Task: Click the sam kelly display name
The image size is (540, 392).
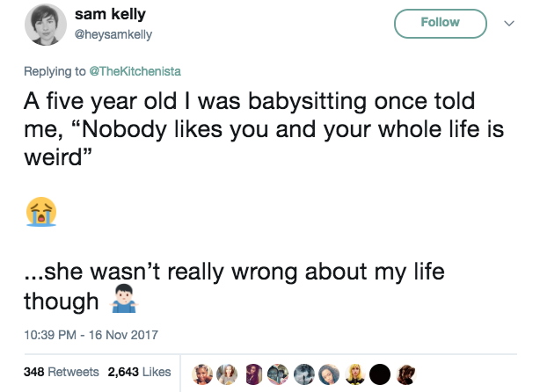Action: [111, 15]
